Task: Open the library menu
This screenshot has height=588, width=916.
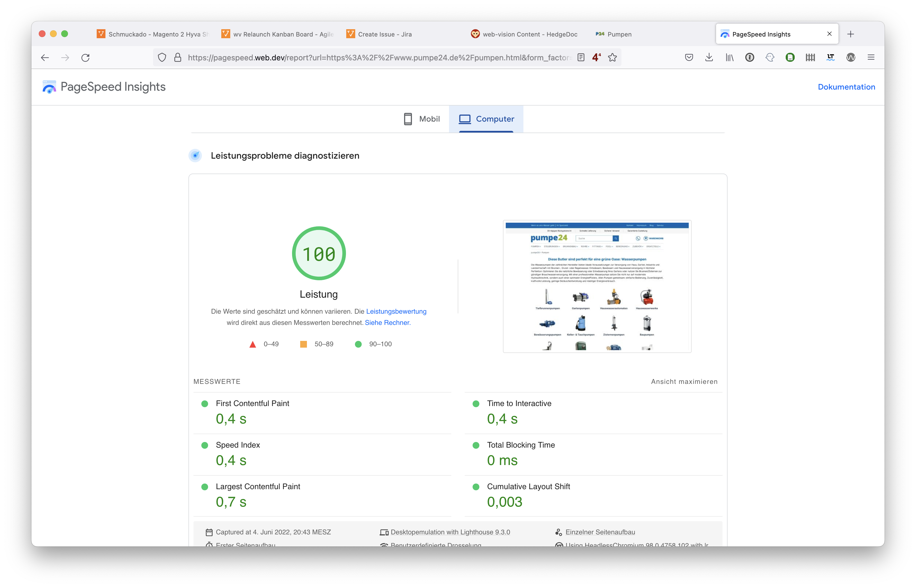Action: [x=730, y=57]
